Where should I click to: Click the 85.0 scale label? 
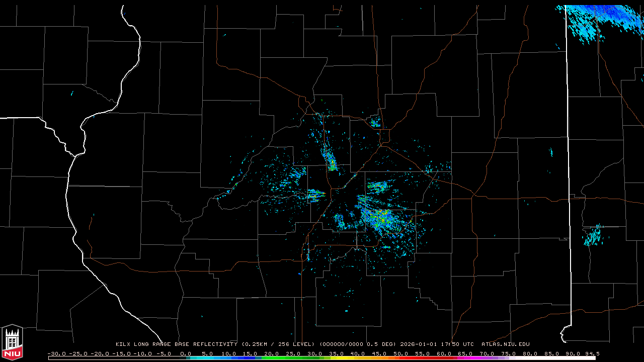pos(551,353)
